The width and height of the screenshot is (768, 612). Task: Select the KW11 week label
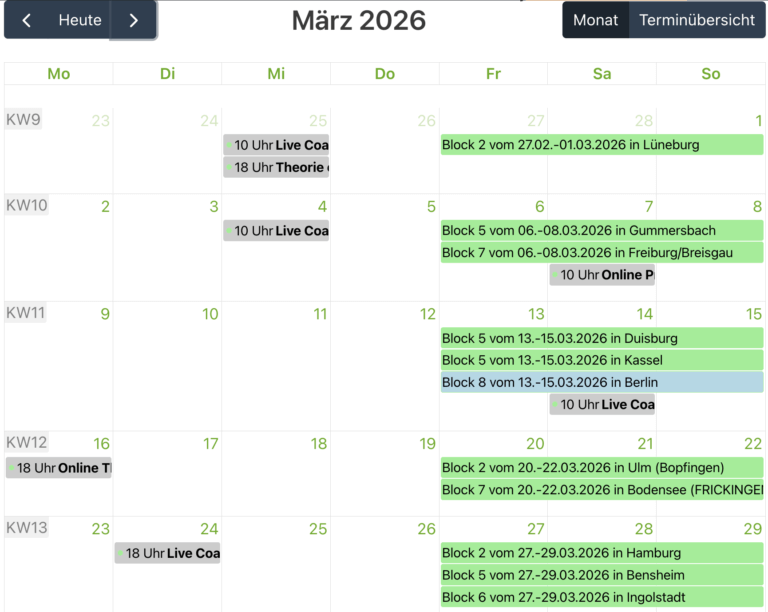(x=26, y=313)
